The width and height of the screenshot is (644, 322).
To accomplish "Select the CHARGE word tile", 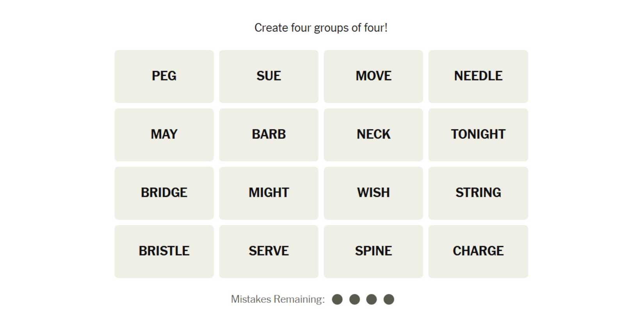I will pyautogui.click(x=478, y=251).
